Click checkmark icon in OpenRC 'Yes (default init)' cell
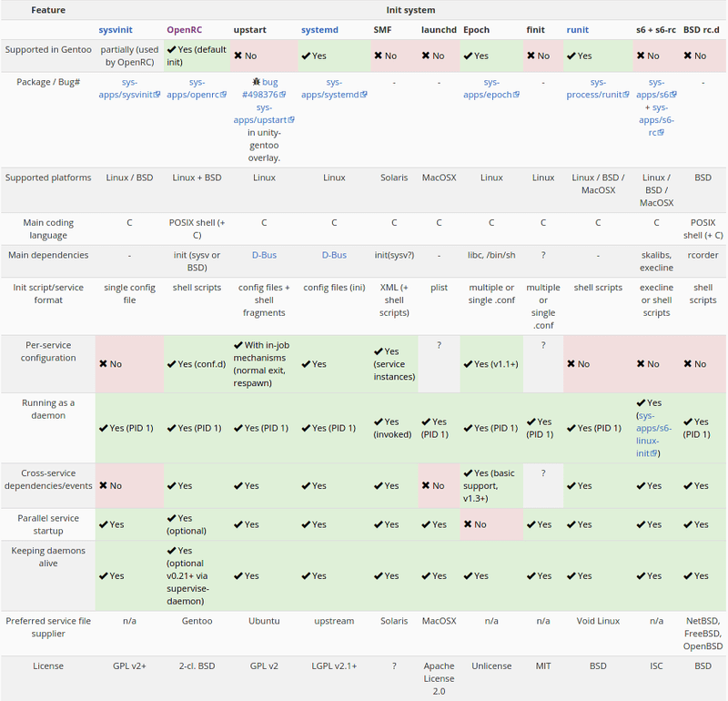 [x=171, y=49]
